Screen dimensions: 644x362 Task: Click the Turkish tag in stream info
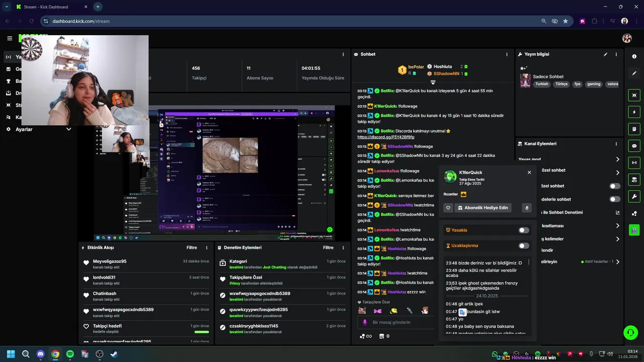(541, 84)
